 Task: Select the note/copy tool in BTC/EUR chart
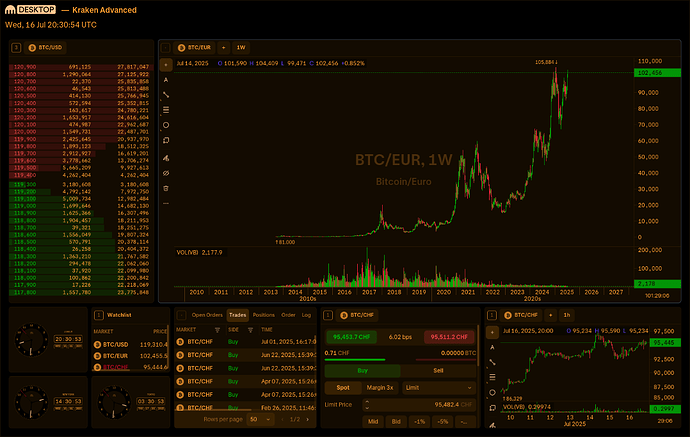(x=166, y=140)
